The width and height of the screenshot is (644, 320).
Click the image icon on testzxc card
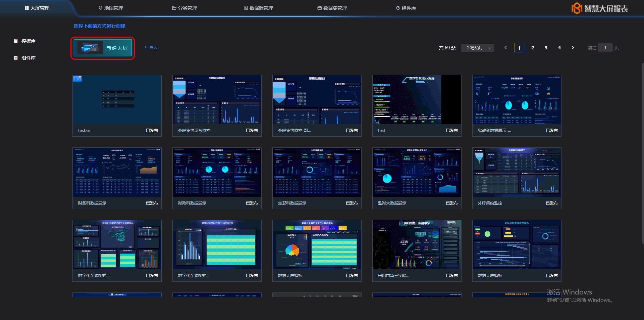point(77,79)
